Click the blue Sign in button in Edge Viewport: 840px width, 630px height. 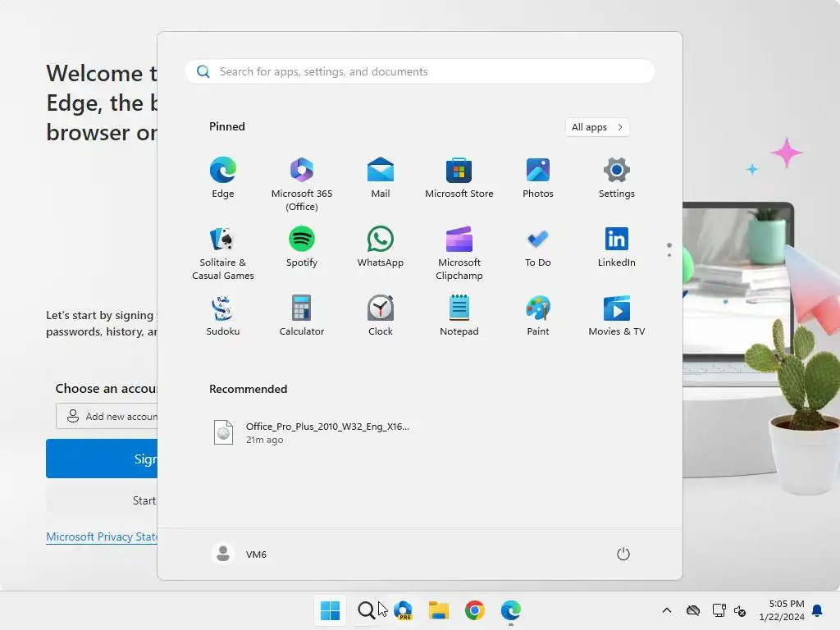(102, 459)
